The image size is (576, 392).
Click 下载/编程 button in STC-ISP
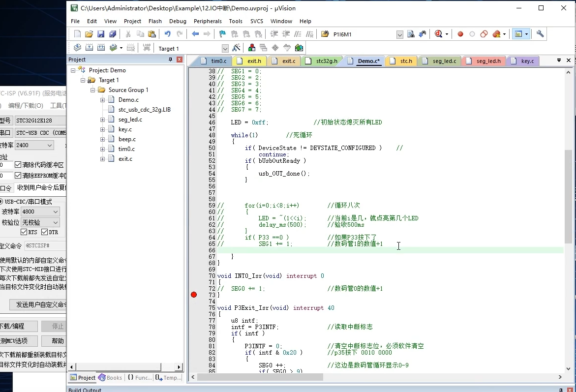pos(17,326)
